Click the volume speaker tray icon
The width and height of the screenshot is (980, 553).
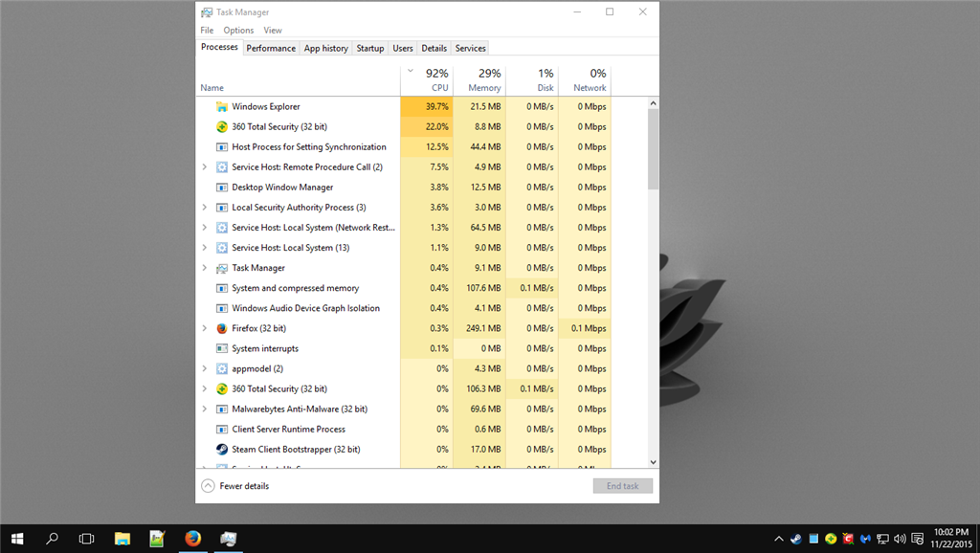click(900, 539)
